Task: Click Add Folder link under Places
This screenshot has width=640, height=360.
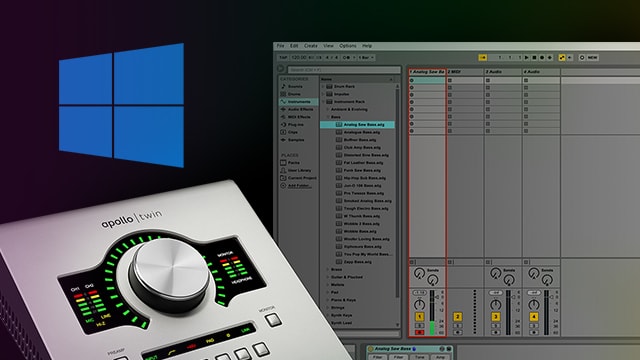Action: pyautogui.click(x=299, y=186)
